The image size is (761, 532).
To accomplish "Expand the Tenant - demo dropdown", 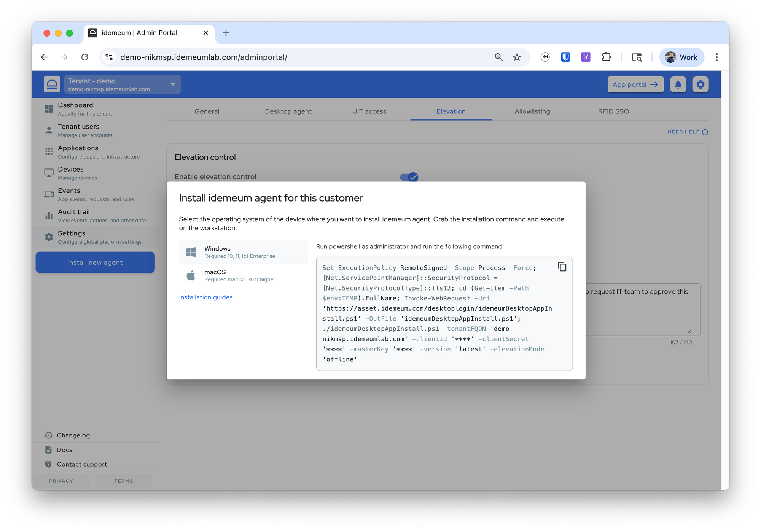I will coord(123,84).
